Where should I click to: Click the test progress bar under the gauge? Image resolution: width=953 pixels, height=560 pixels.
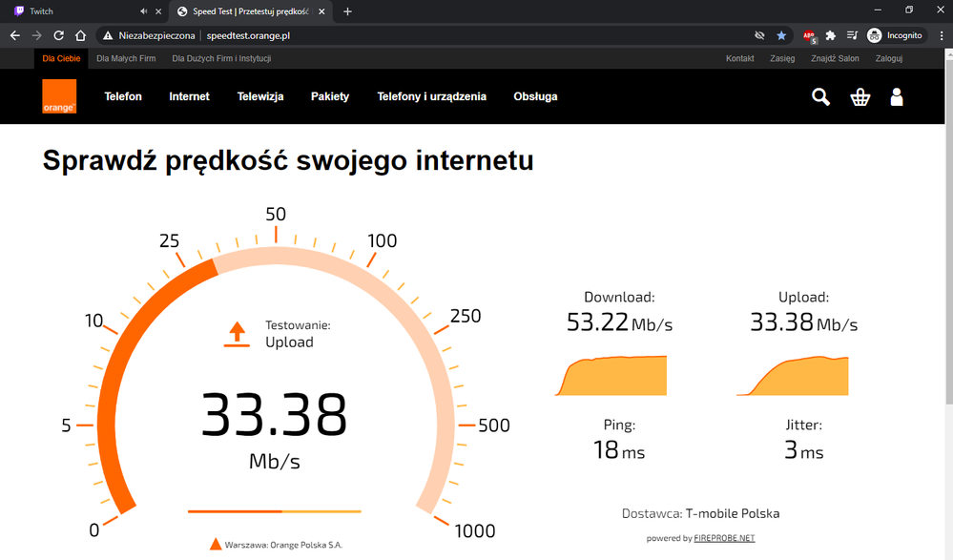pyautogui.click(x=274, y=511)
